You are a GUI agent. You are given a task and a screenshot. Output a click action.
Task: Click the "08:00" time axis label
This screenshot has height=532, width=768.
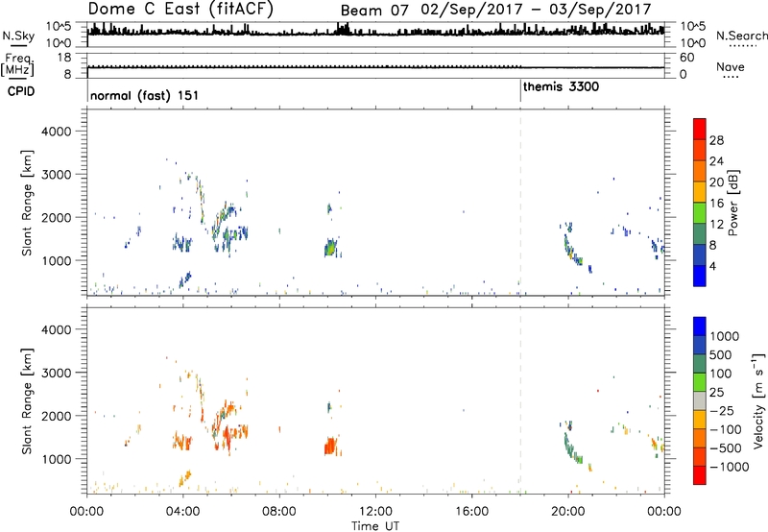click(x=279, y=512)
